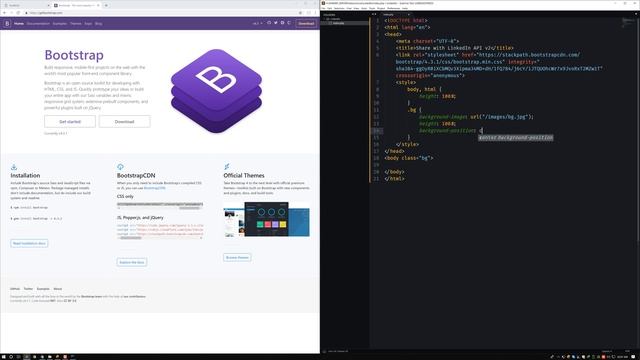Viewport: 640px width, 360px height.
Task: Open the Sublime Text Help menu
Action: [x=405, y=8]
